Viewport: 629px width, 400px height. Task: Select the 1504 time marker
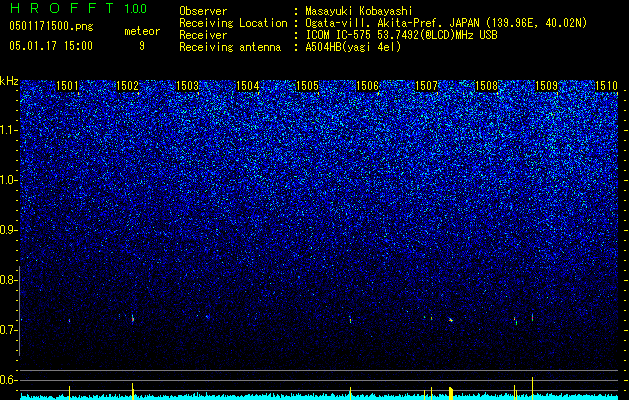click(x=248, y=86)
